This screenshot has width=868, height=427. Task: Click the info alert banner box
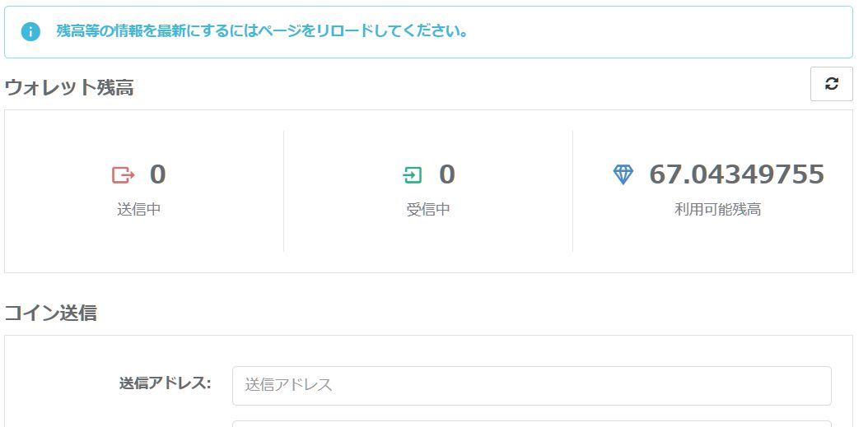(x=428, y=32)
